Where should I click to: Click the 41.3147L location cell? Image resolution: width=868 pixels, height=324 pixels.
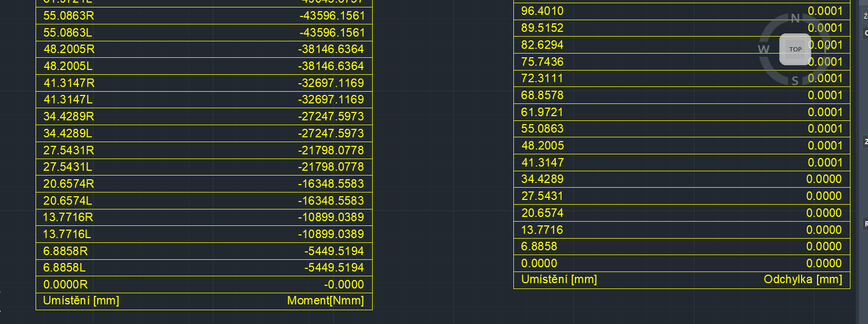point(67,99)
